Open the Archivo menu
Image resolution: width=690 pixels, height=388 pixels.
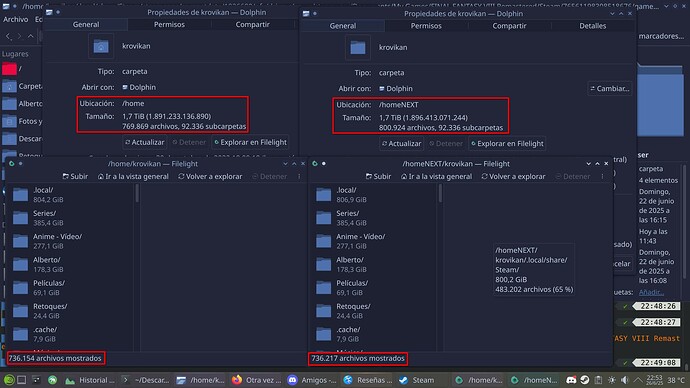pyautogui.click(x=15, y=19)
